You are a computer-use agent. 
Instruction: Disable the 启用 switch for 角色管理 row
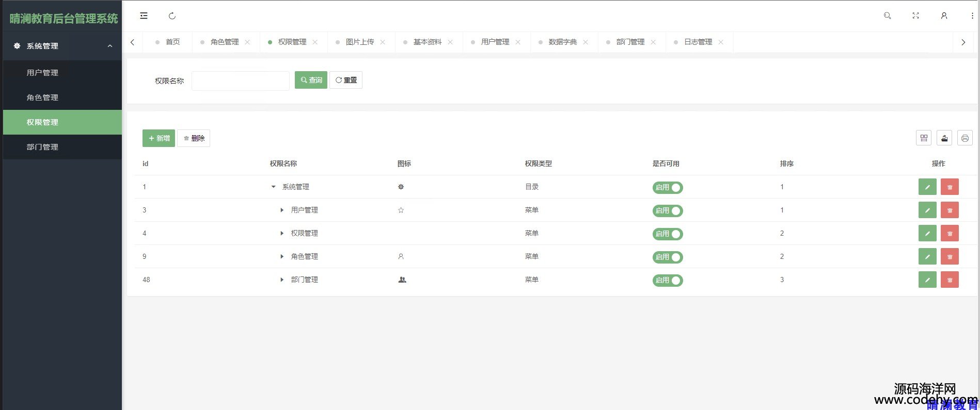point(668,257)
